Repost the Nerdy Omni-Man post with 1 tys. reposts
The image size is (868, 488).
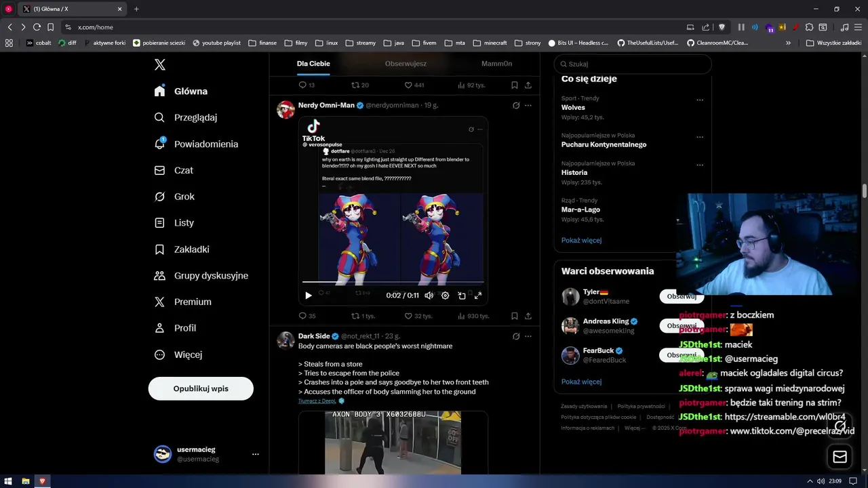point(363,316)
